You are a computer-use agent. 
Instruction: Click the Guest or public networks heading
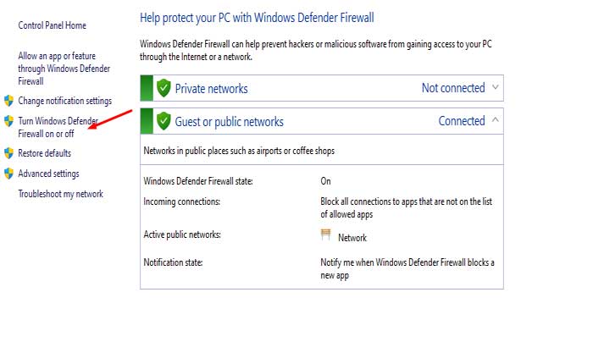[x=229, y=121]
